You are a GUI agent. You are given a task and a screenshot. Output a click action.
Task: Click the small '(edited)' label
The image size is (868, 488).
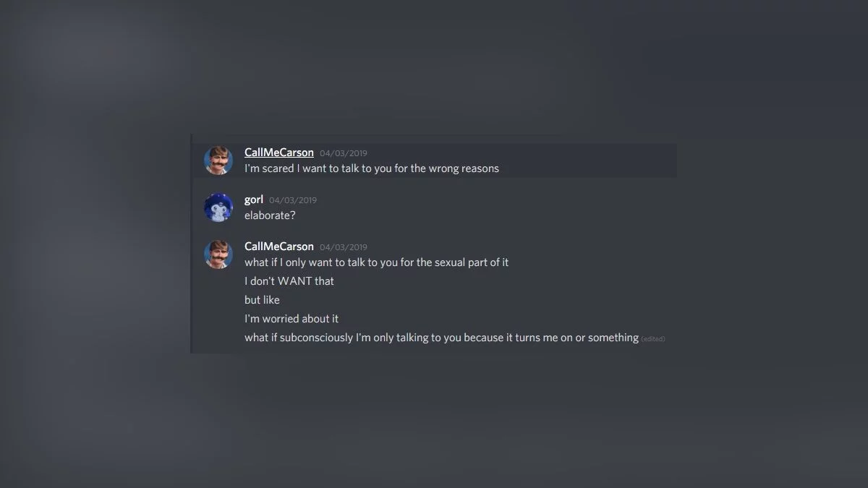[652, 339]
